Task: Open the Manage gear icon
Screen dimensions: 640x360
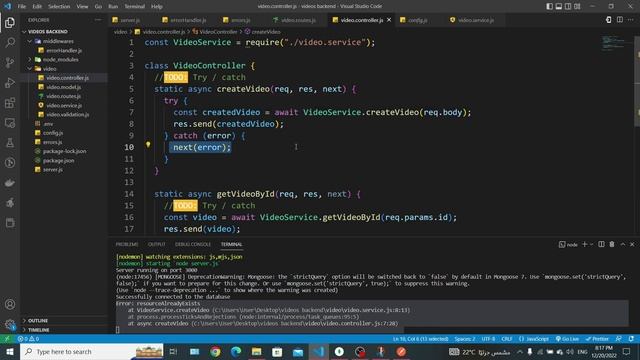Action: pos(10,324)
